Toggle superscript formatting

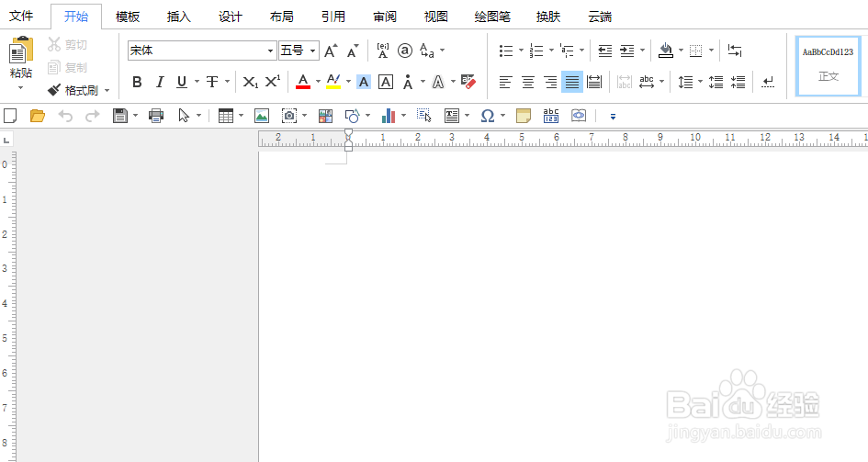click(273, 82)
